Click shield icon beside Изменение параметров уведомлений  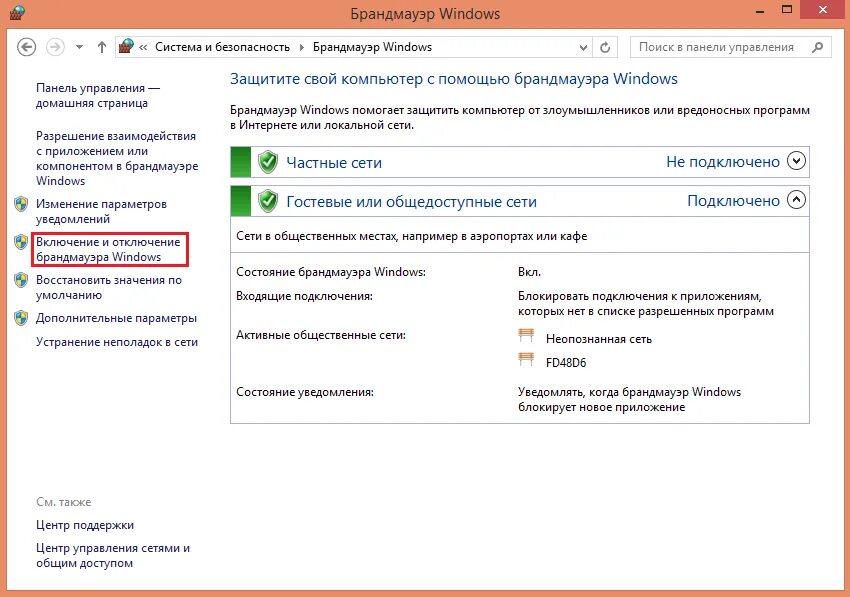click(21, 204)
